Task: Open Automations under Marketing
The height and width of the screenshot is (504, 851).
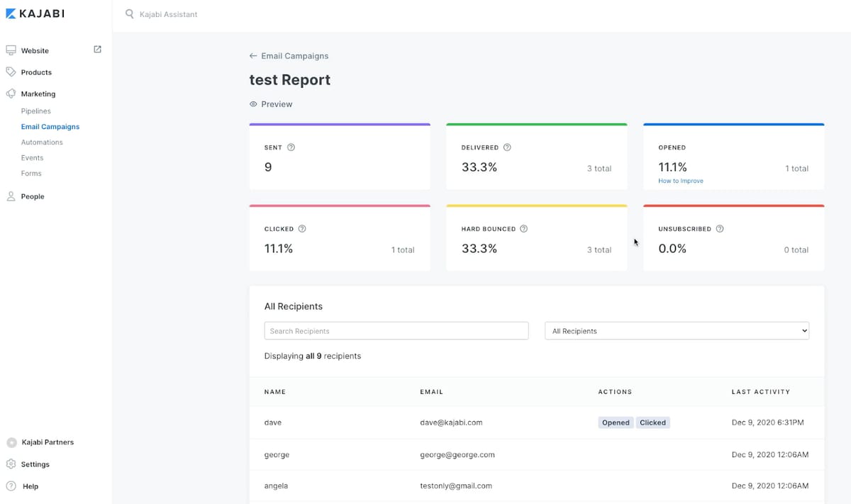Action: click(x=42, y=142)
